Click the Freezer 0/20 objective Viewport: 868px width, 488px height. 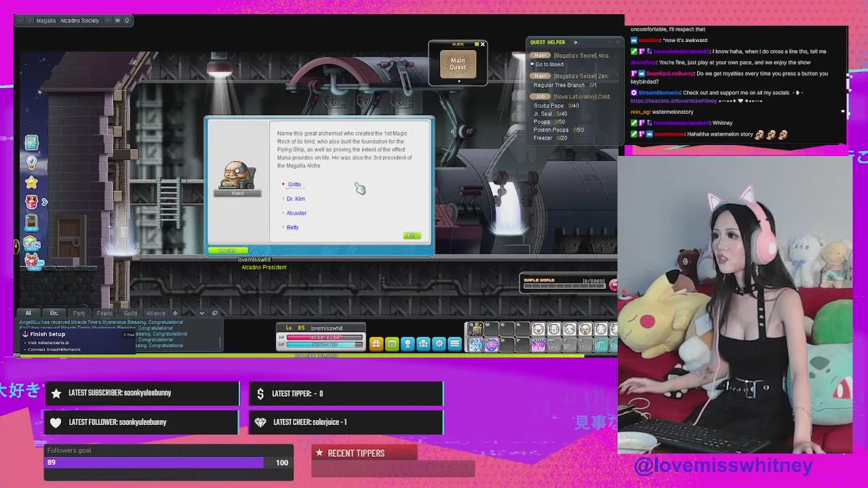tap(551, 138)
